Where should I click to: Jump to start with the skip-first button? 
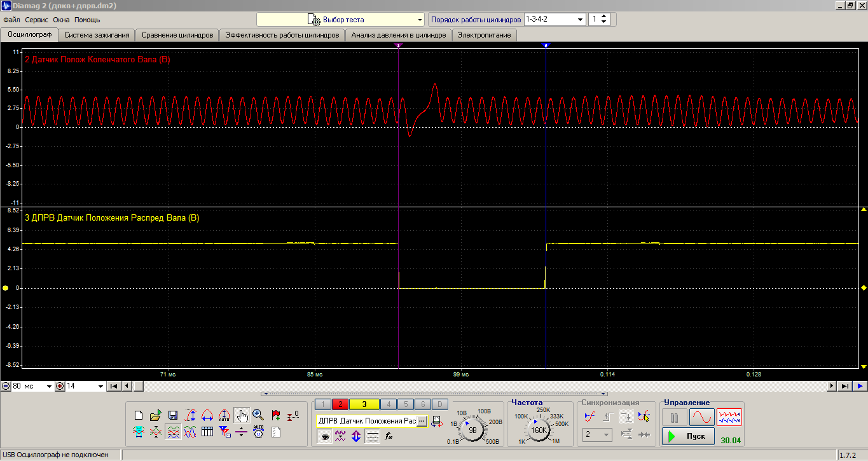tap(114, 386)
